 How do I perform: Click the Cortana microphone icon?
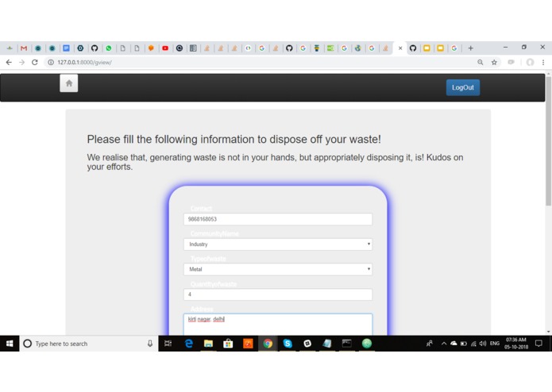[150, 344]
